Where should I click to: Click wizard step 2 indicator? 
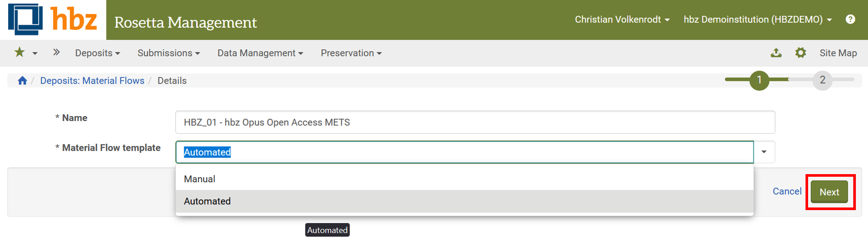click(x=822, y=80)
